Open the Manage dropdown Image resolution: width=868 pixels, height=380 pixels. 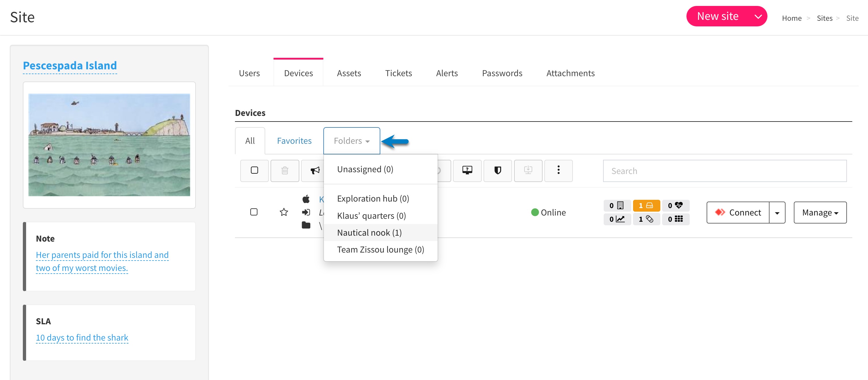820,213
